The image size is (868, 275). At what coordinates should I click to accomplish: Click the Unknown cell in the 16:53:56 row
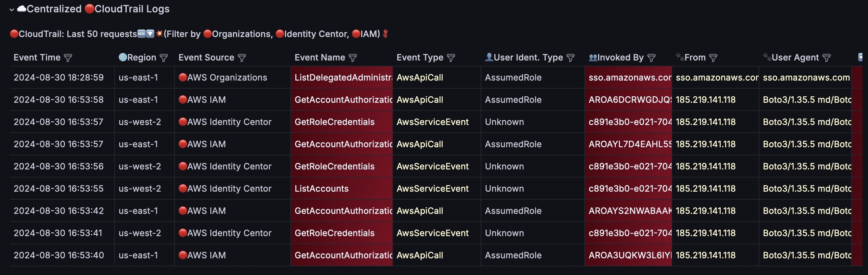pos(533,166)
